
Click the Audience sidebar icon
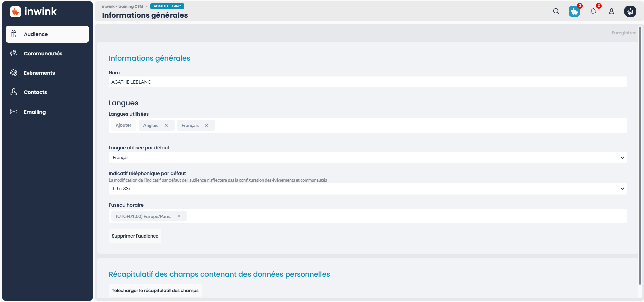(x=14, y=34)
